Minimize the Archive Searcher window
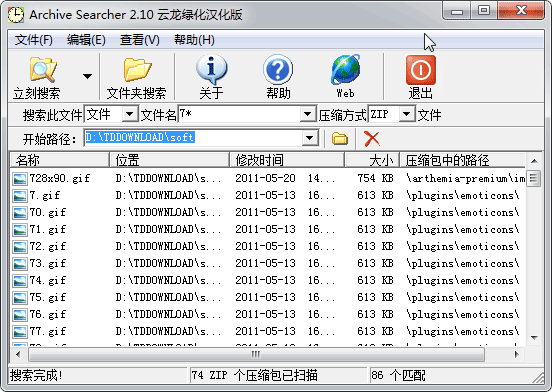This screenshot has width=552, height=392. 457,11
